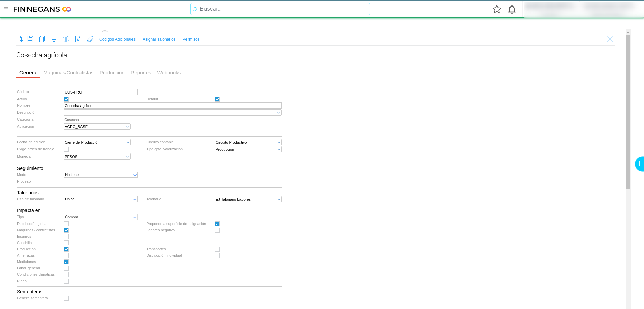This screenshot has height=309, width=644.
Task: Click the Permisos link
Action: (x=191, y=39)
